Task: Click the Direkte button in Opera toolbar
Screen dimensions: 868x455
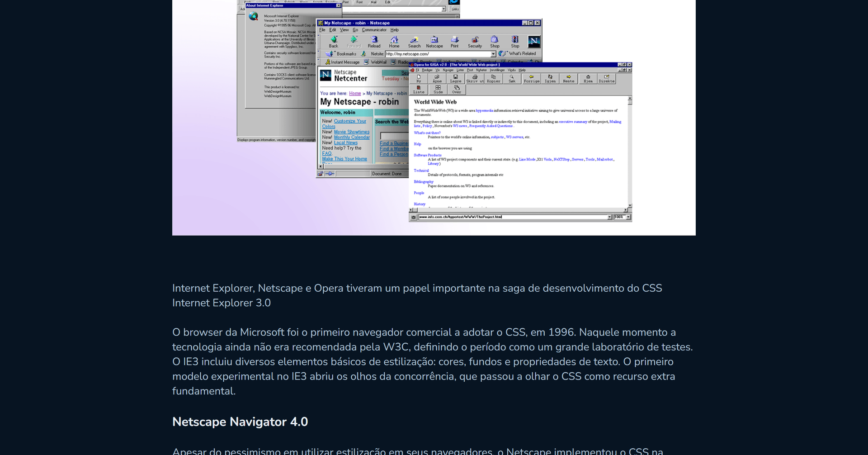Action: pyautogui.click(x=607, y=79)
